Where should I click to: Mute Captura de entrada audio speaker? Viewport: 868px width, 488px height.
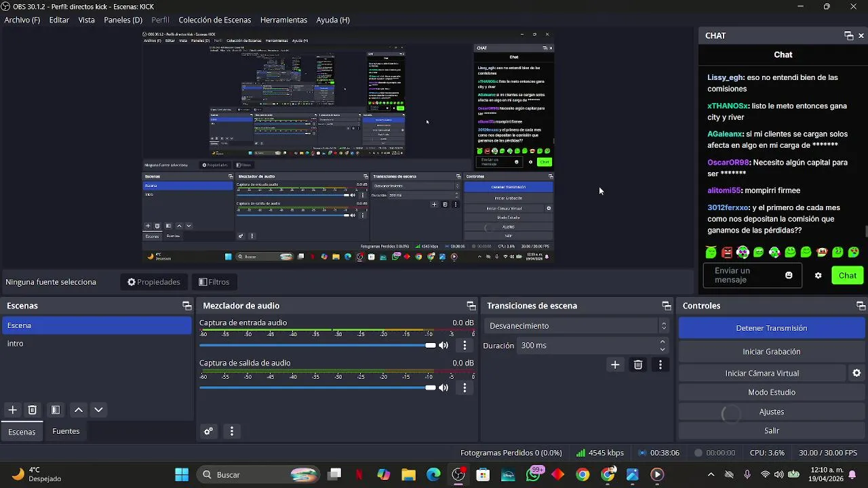(443, 346)
